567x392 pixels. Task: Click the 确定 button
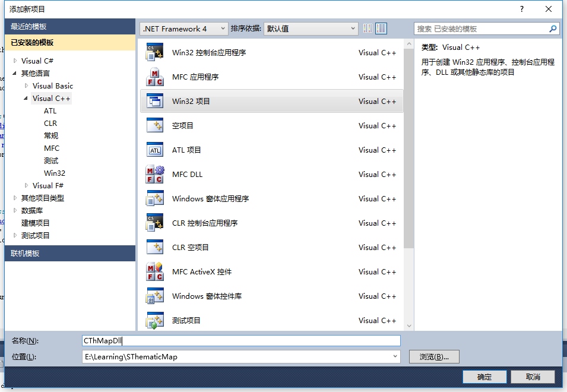(484, 377)
